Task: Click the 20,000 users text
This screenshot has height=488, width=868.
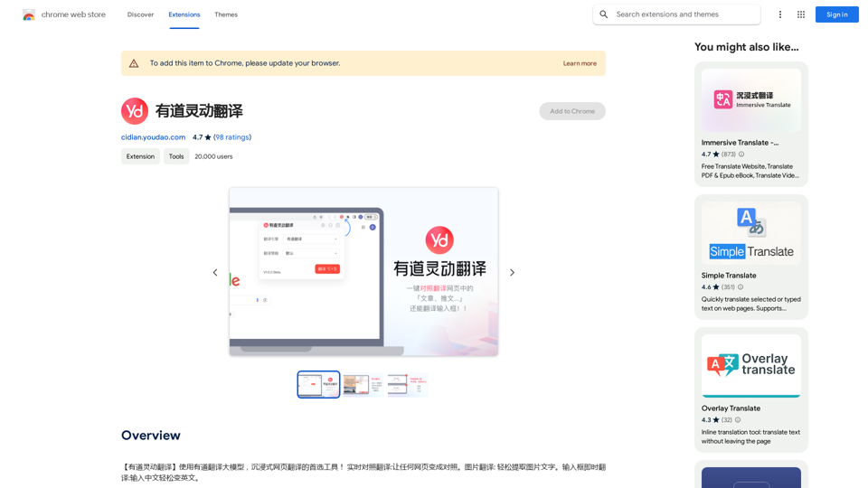Action: [213, 156]
